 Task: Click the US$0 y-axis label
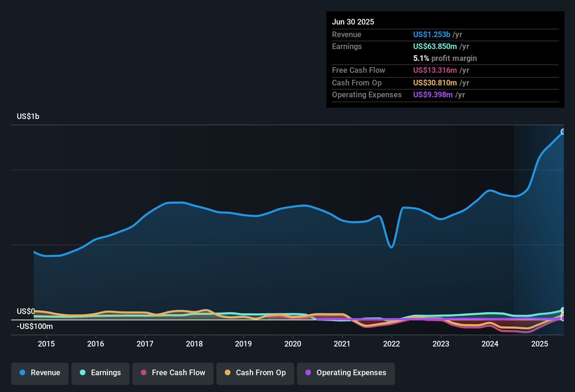(26, 311)
